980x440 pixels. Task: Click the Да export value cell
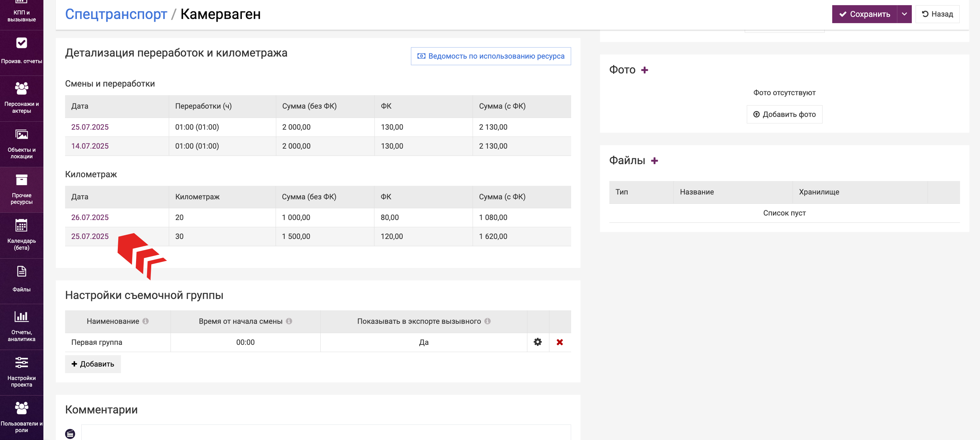click(424, 342)
